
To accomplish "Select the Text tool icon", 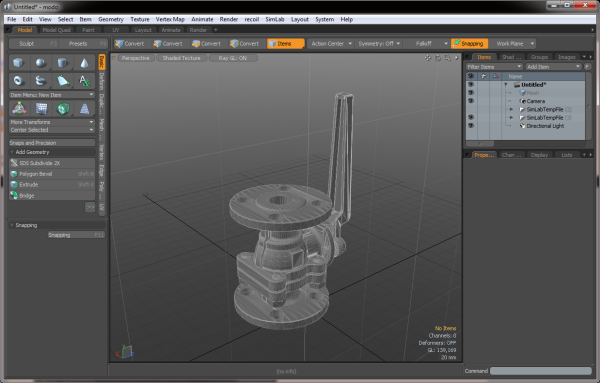I will tap(84, 81).
